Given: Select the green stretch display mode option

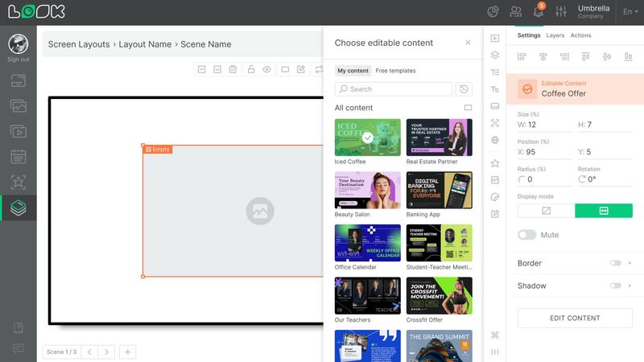Looking at the screenshot, I should tap(604, 211).
